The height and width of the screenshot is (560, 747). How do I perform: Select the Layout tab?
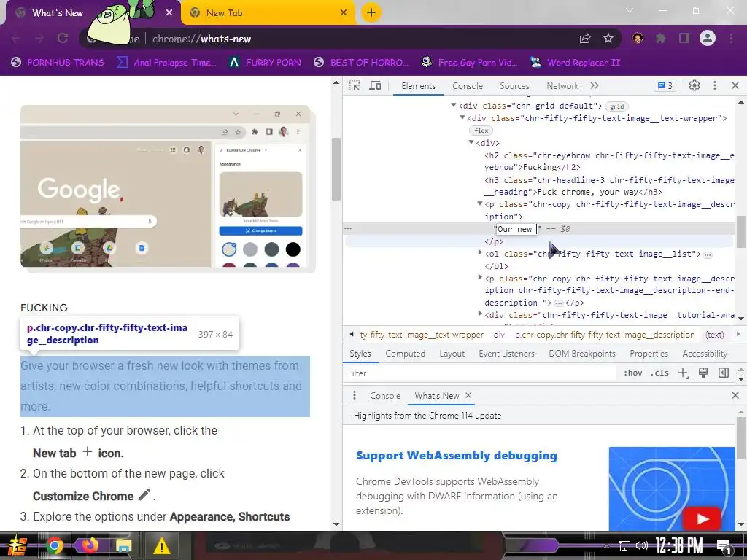(452, 354)
